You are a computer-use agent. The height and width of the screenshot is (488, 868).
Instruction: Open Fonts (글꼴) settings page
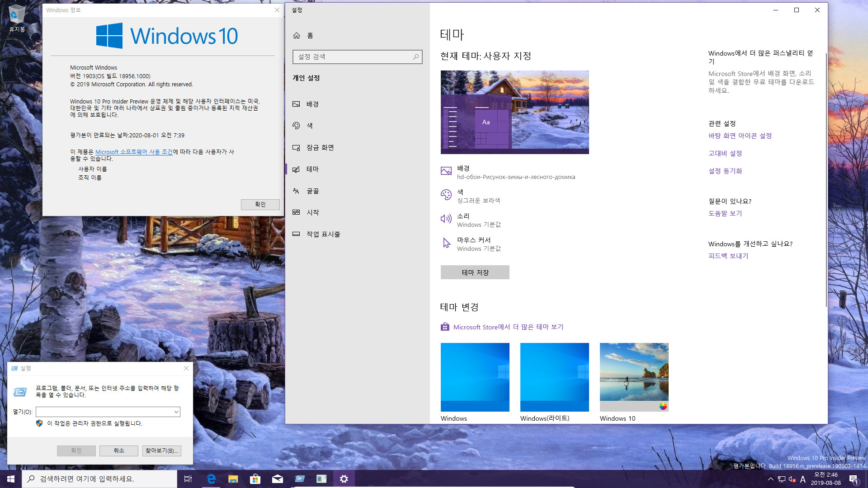pos(357,191)
